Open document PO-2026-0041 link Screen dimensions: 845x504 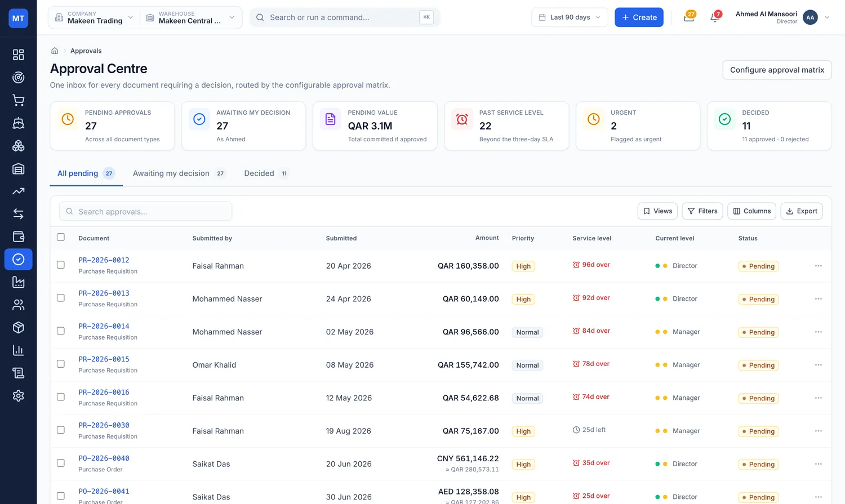(x=104, y=491)
